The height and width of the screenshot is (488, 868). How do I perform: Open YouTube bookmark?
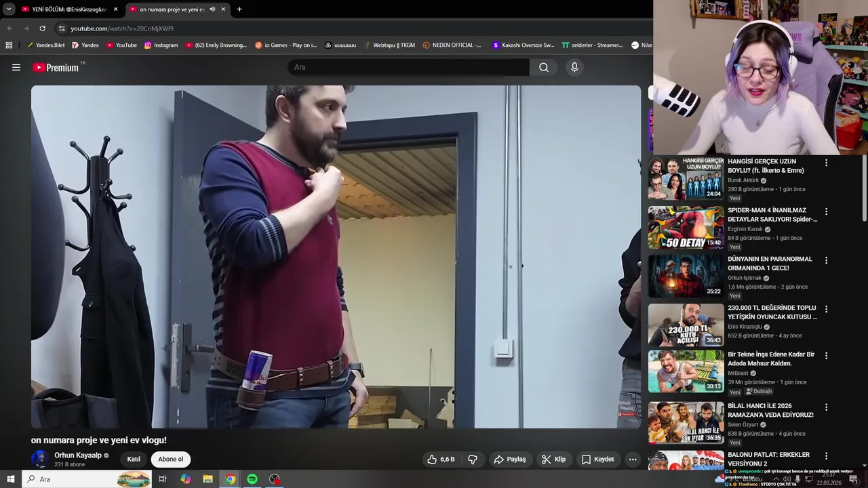click(x=121, y=45)
